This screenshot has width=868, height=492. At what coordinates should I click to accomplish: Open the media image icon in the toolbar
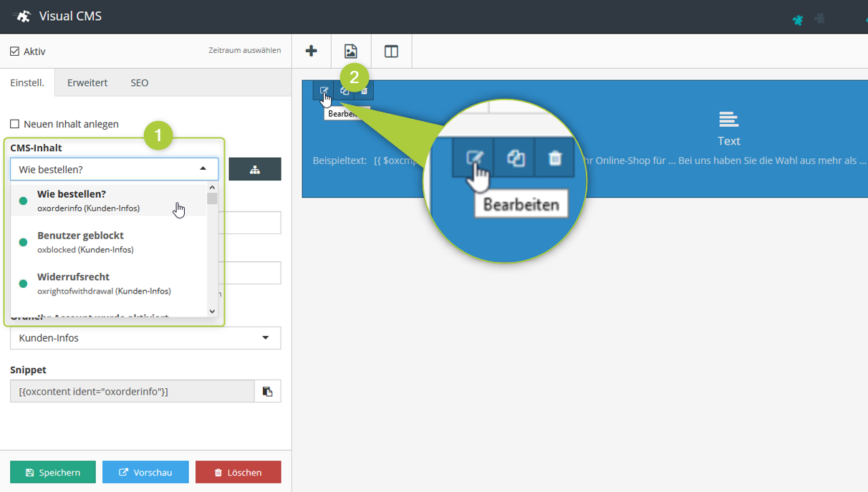[x=351, y=51]
